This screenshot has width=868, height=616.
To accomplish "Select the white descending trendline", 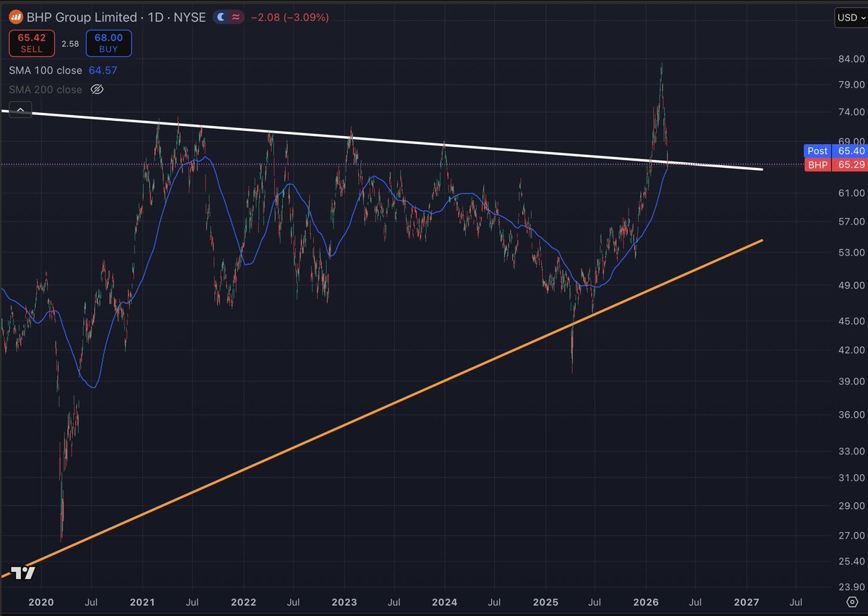I will 381,140.
